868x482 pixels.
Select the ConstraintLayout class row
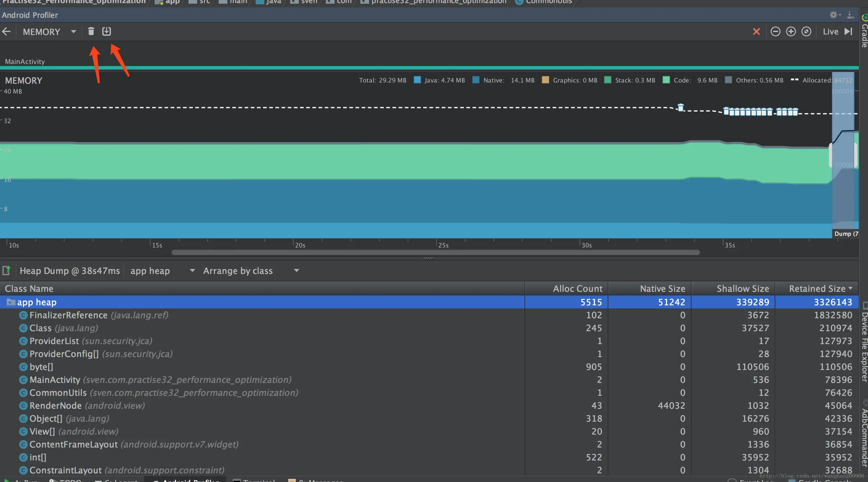[429, 470]
